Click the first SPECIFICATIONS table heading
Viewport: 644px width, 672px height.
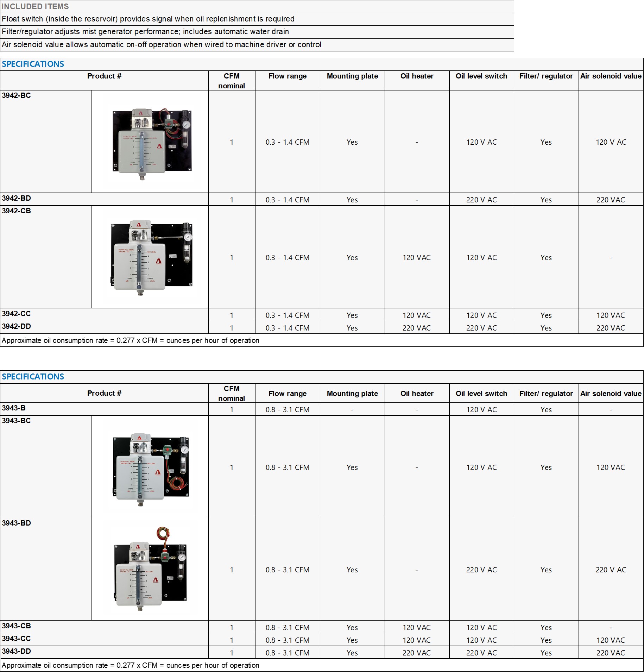[x=33, y=64]
